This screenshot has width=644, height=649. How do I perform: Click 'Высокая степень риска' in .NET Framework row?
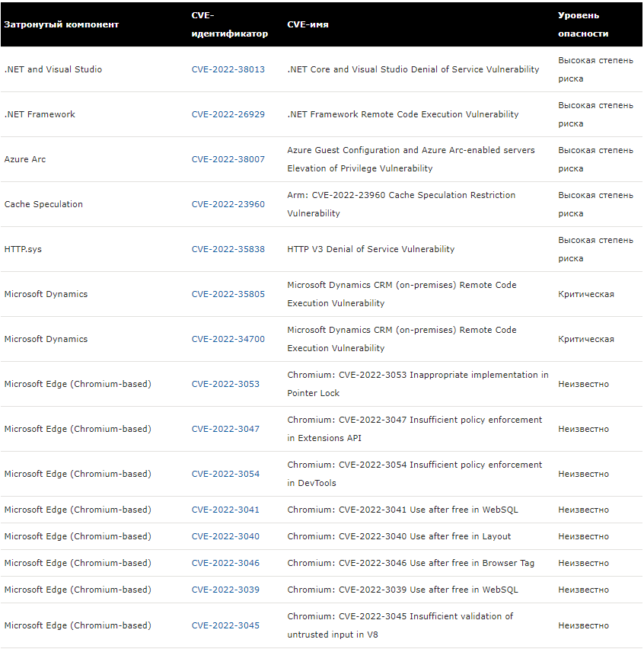point(595,115)
